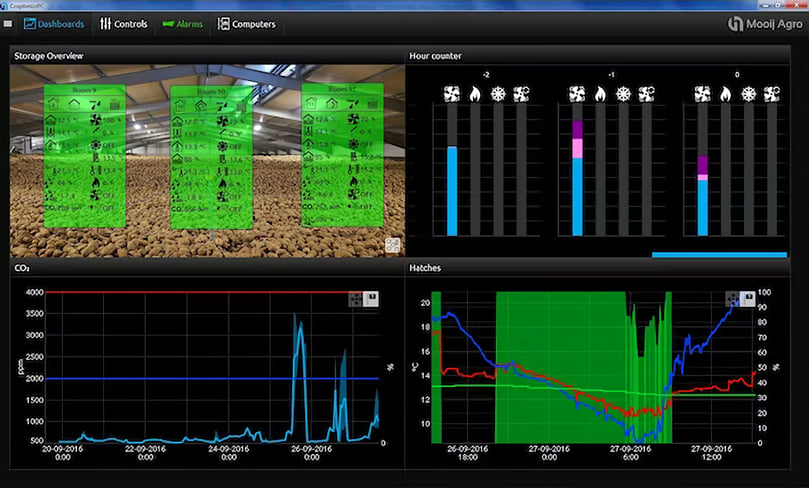809x488 pixels.
Task: Click the 26-09-2016 18:00 label on Hatches chart
Action: (467, 453)
